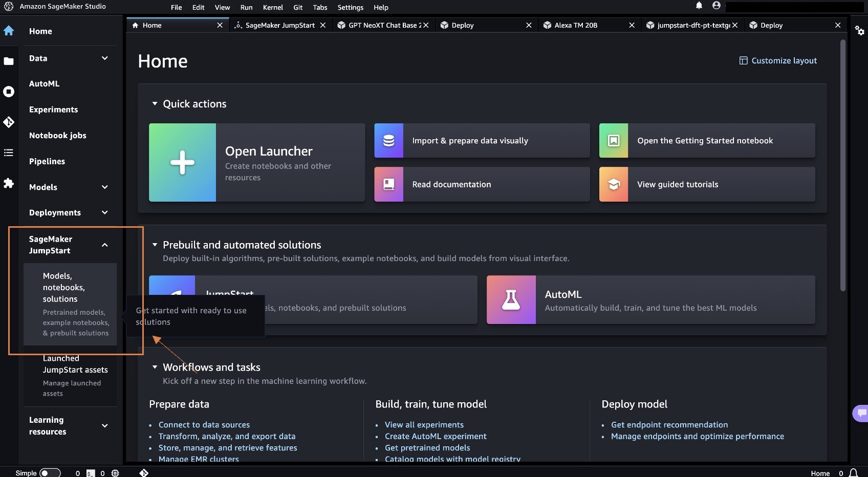
Task: Open the Help menu
Action: 381,7
